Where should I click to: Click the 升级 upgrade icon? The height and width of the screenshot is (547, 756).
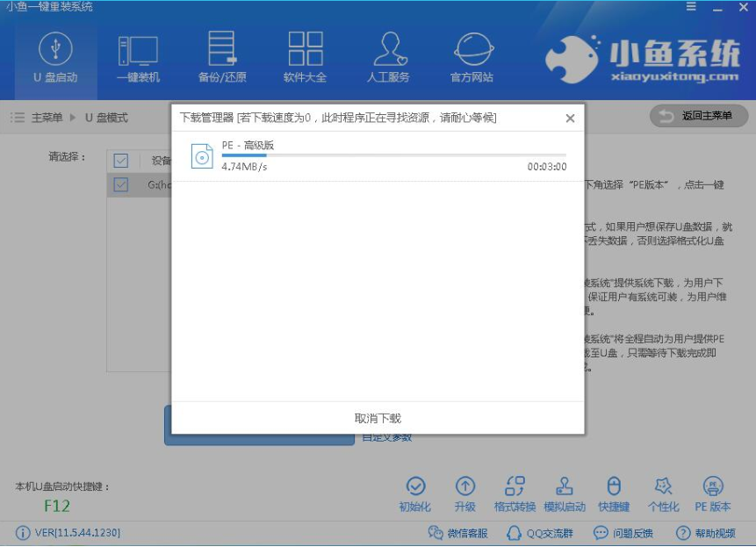pyautogui.click(x=464, y=494)
